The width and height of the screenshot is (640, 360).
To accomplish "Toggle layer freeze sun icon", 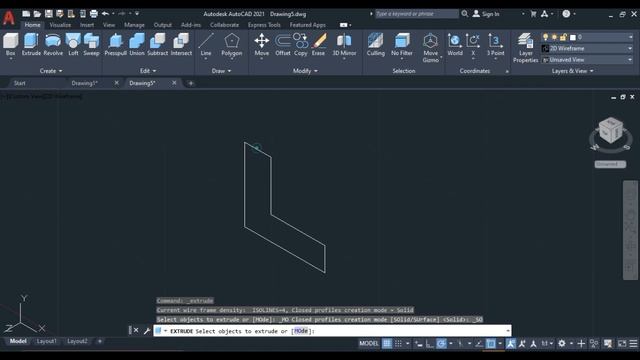I will tap(554, 37).
